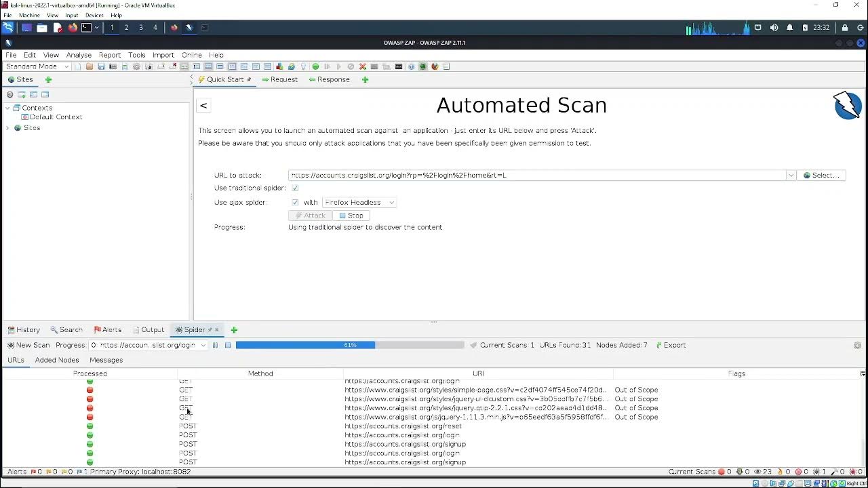The width and height of the screenshot is (868, 488).
Task: Click the ZAP lightning bolt logo
Action: (848, 106)
